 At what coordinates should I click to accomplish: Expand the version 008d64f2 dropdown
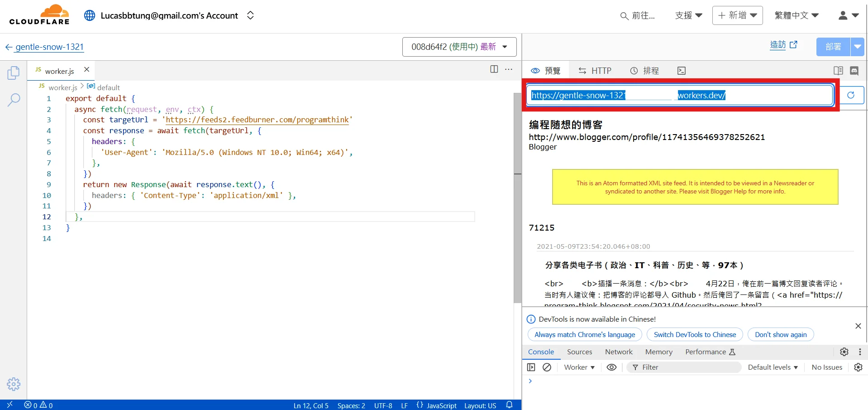pos(459,47)
